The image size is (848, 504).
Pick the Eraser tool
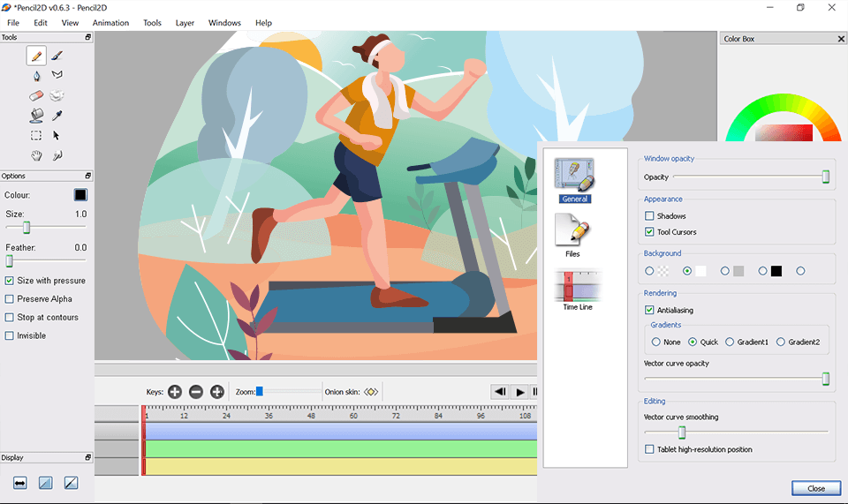coord(36,95)
